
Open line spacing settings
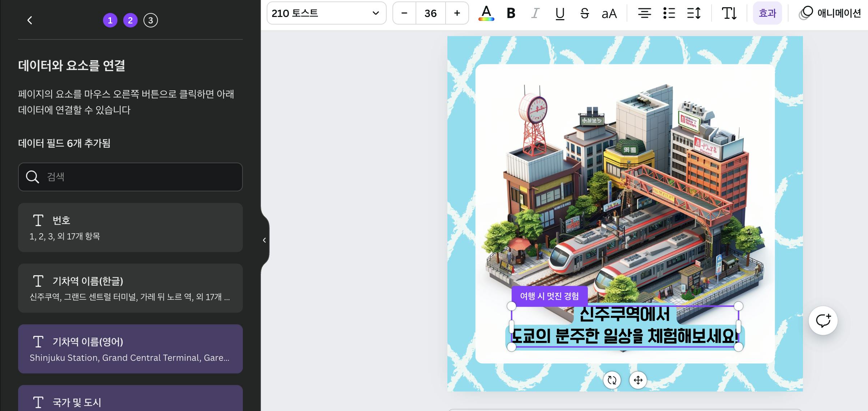693,13
